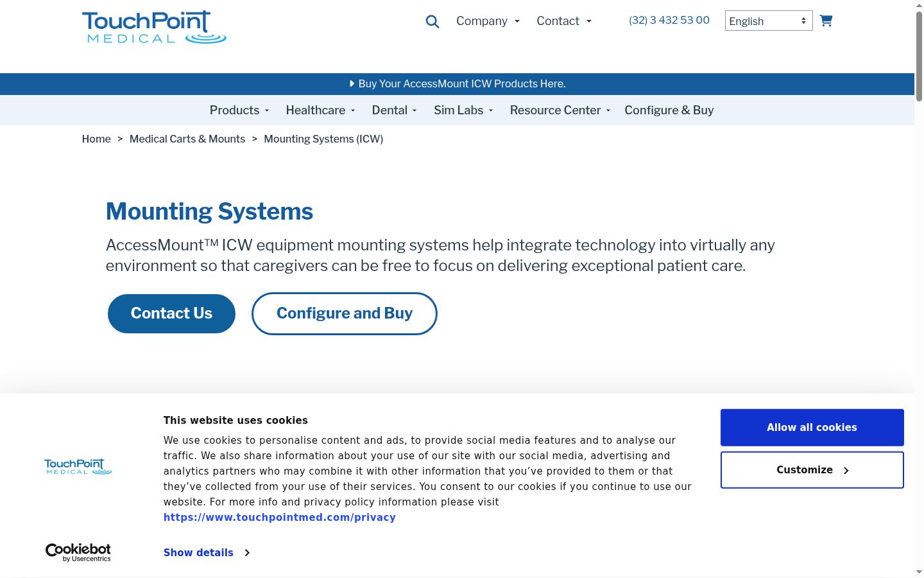The width and height of the screenshot is (924, 578).
Task: Click the Mounting Systems (ICW) breadcrumb
Action: pos(323,139)
